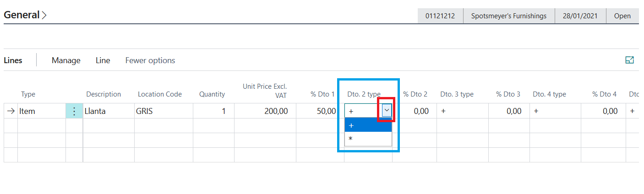
Task: Click the pop-out Lines part icon
Action: pyautogui.click(x=629, y=60)
